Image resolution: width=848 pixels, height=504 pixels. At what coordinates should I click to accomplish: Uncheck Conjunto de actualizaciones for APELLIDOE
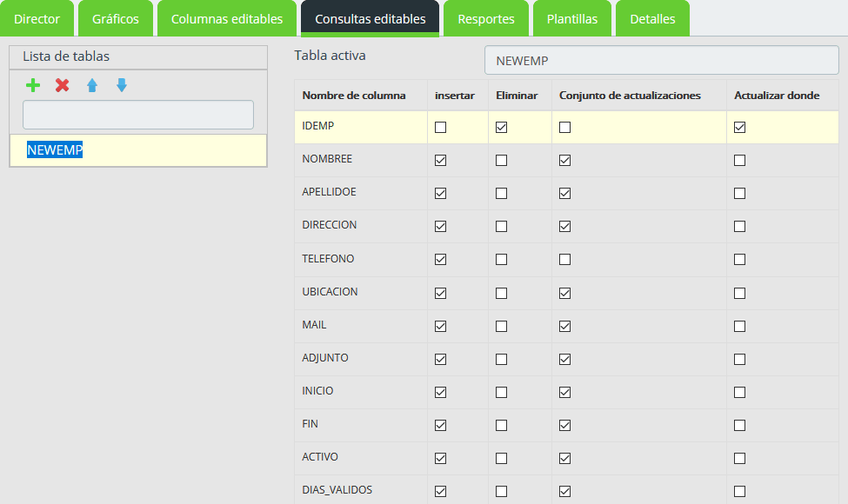tap(564, 194)
